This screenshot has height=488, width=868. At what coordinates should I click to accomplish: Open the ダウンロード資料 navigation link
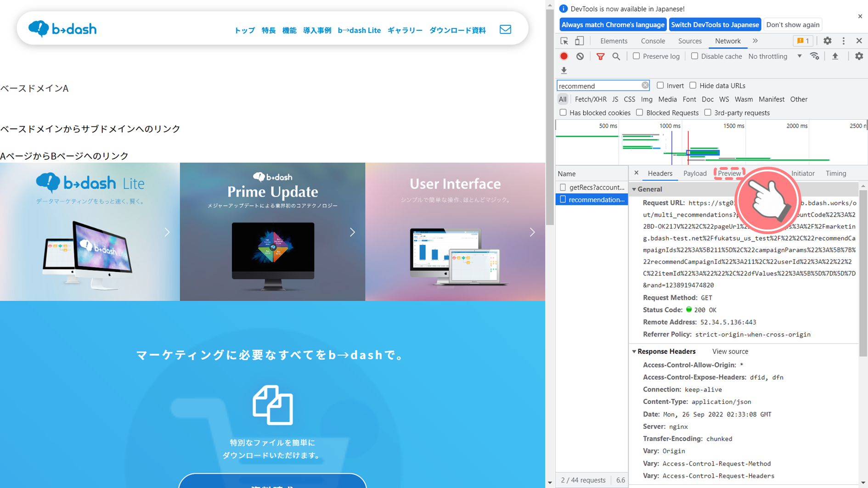(x=457, y=30)
